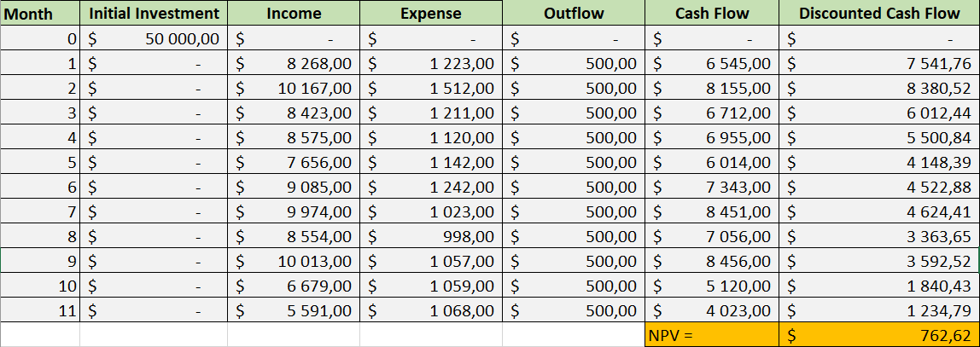The width and height of the screenshot is (980, 347).
Task: Click the month 5 outflow cell
Action: click(574, 162)
